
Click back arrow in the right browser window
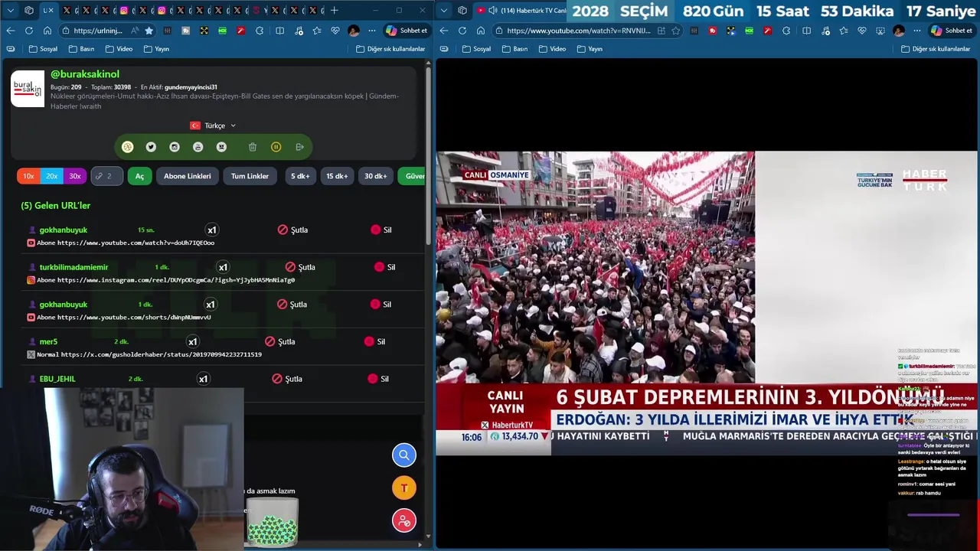(444, 31)
